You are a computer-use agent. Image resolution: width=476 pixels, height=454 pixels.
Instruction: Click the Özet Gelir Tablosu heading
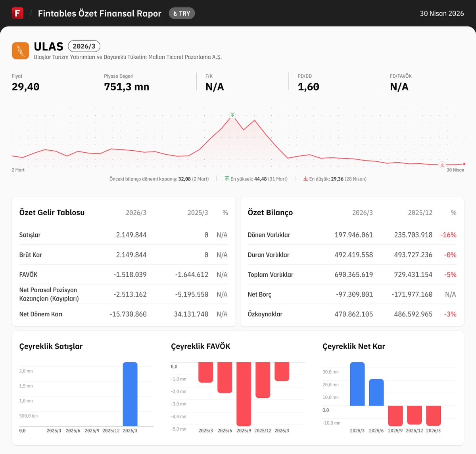[52, 213]
